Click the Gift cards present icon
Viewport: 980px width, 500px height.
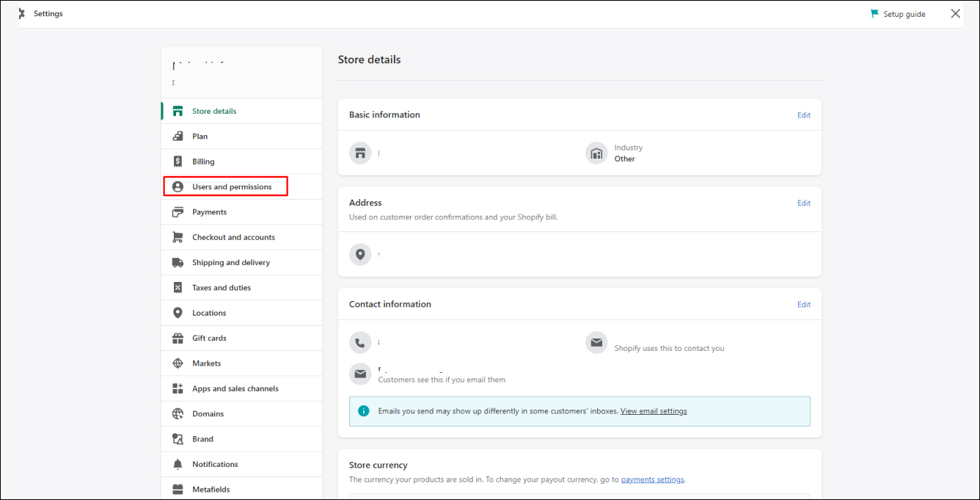pyautogui.click(x=178, y=338)
